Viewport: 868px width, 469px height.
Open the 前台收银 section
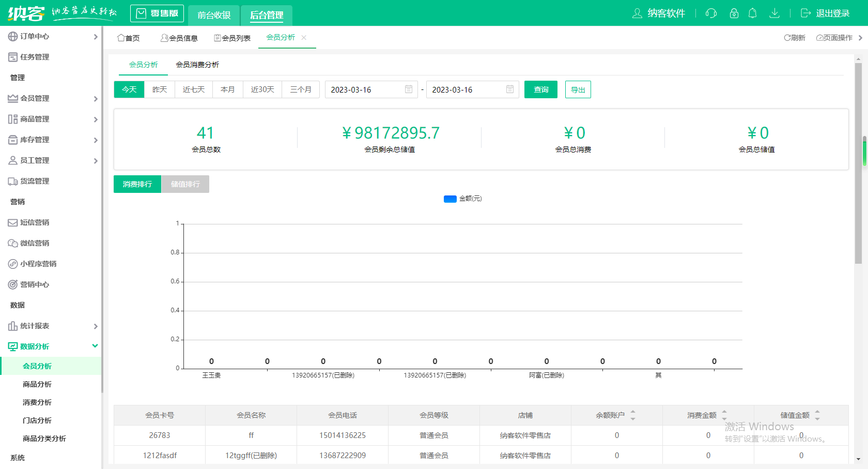click(x=213, y=16)
